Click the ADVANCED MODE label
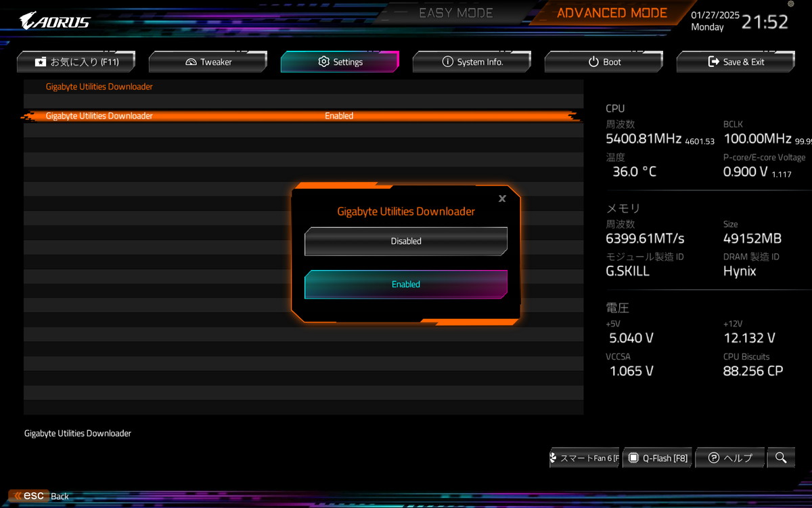 pos(612,13)
